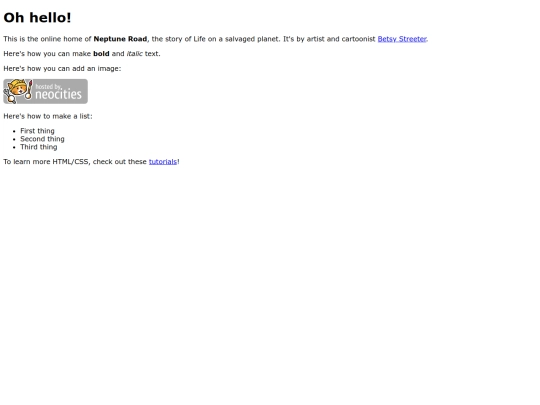
Task: Click the italic word in the paragraph
Action: click(x=134, y=54)
